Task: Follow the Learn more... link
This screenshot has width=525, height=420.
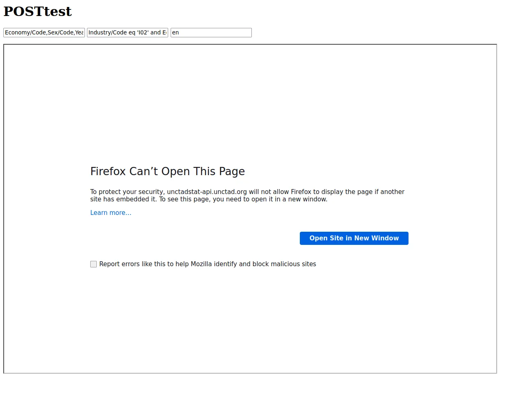Action: [111, 212]
